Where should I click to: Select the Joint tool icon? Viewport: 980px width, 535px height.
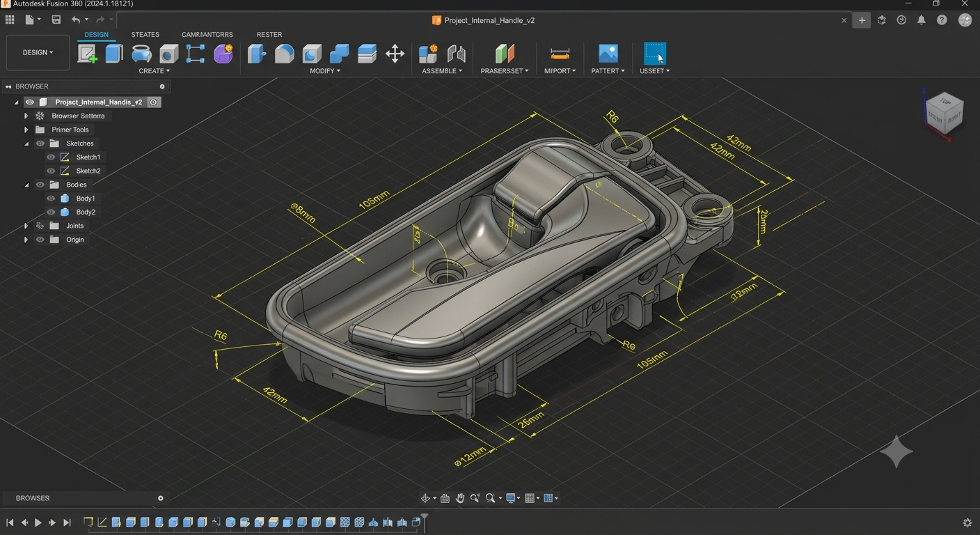coord(456,54)
